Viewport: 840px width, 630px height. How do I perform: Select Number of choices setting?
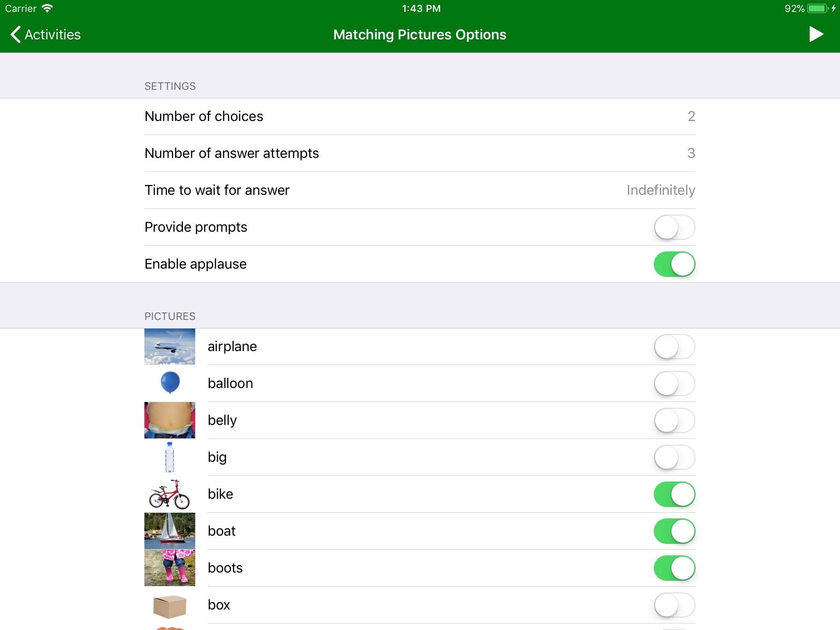tap(420, 116)
